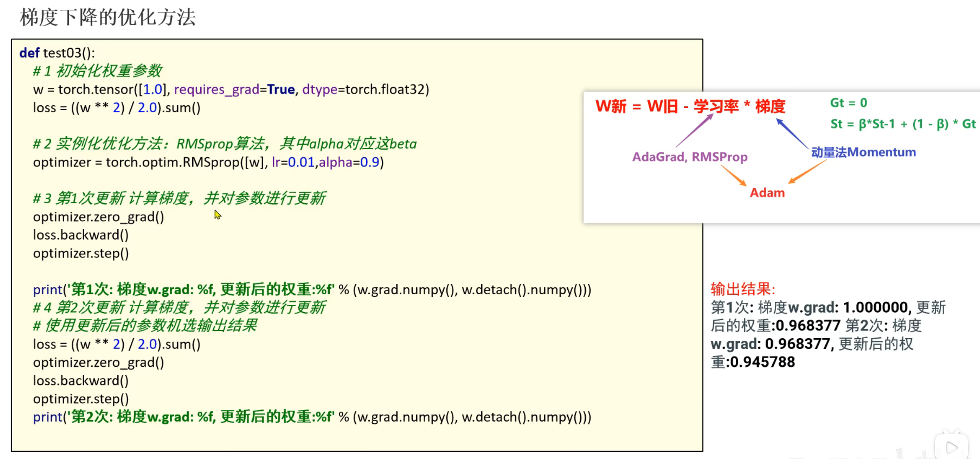The image size is (980, 459).
Task: Click the red Adam label
Action: click(767, 193)
